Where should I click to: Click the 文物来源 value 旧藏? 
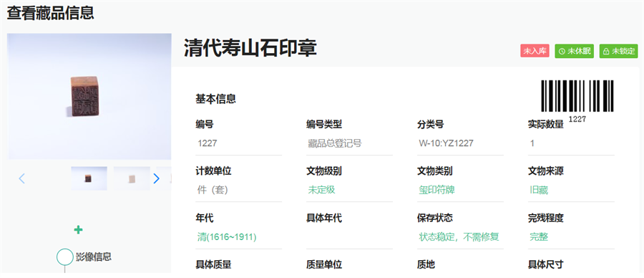[x=539, y=190]
